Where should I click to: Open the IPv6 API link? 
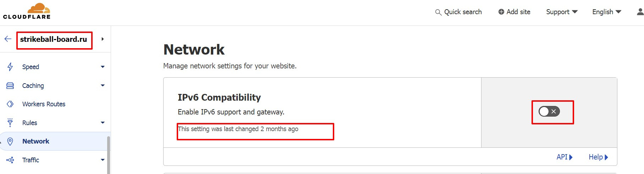[564, 157]
